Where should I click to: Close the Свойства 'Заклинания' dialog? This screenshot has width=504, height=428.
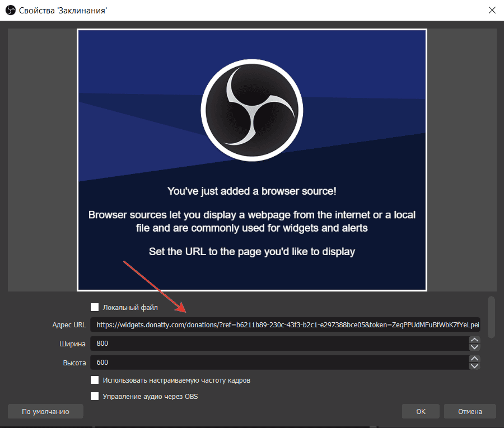point(492,10)
